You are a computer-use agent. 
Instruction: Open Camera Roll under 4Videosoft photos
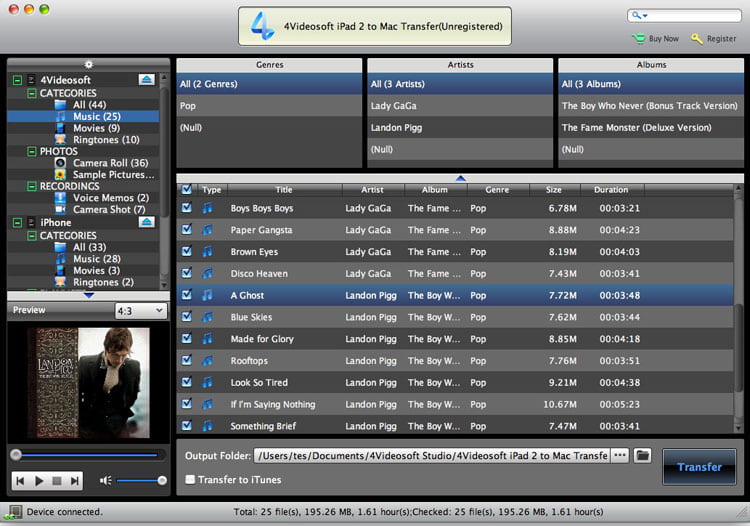tap(110, 163)
